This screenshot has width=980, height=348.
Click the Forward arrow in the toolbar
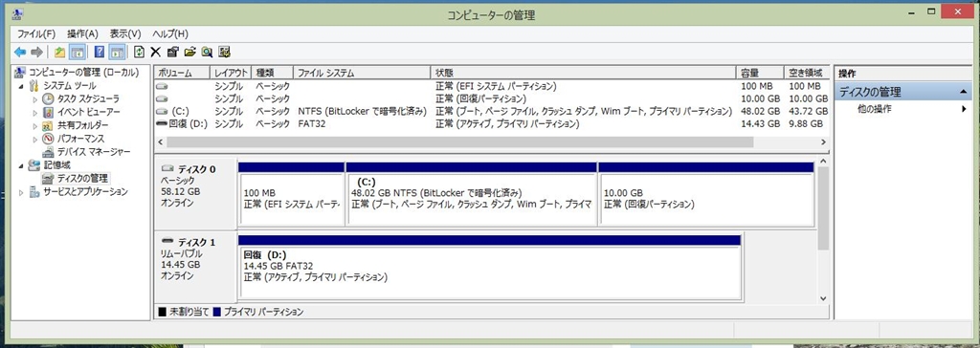click(x=37, y=52)
